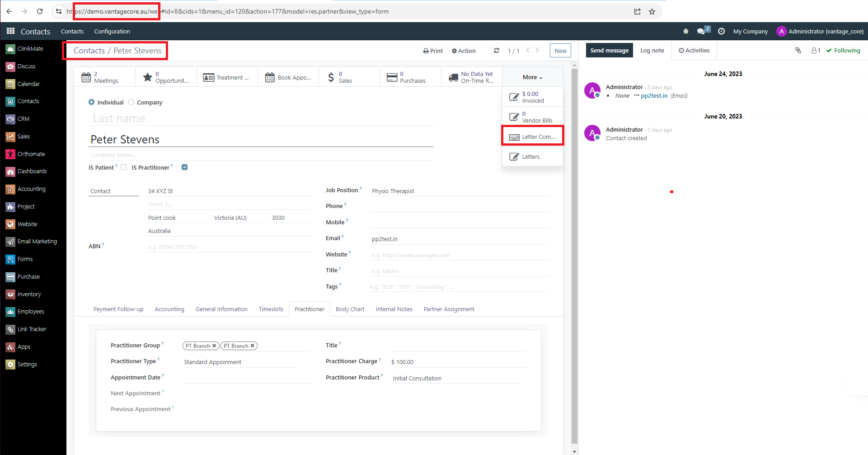Check the IS Patient checkbox
This screenshot has height=455, width=868.
pos(124,167)
